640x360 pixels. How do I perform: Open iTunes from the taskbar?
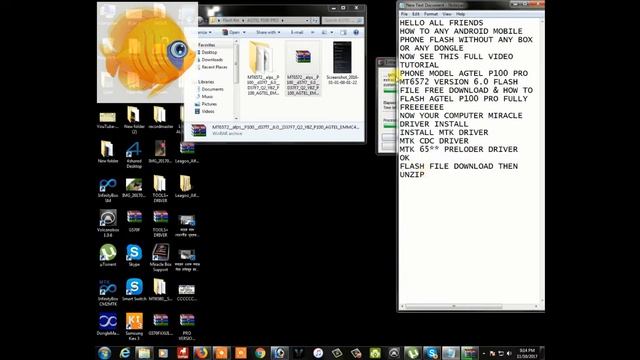(x=318, y=353)
